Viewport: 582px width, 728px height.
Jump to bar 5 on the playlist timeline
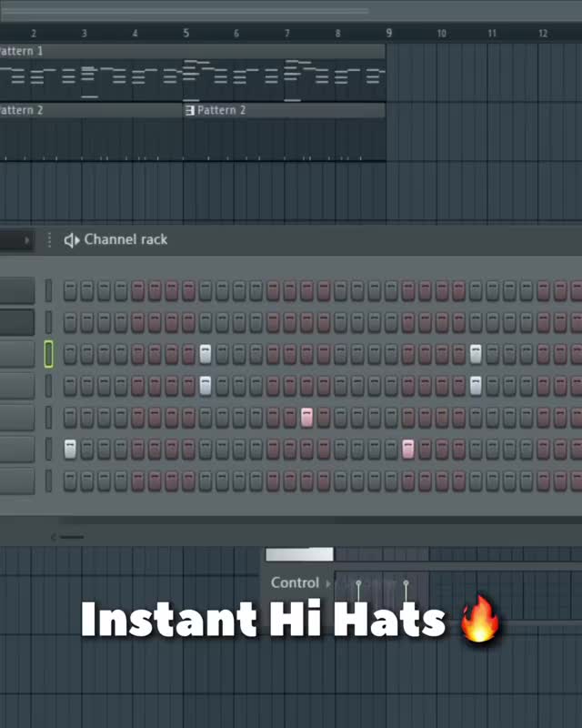[x=186, y=33]
